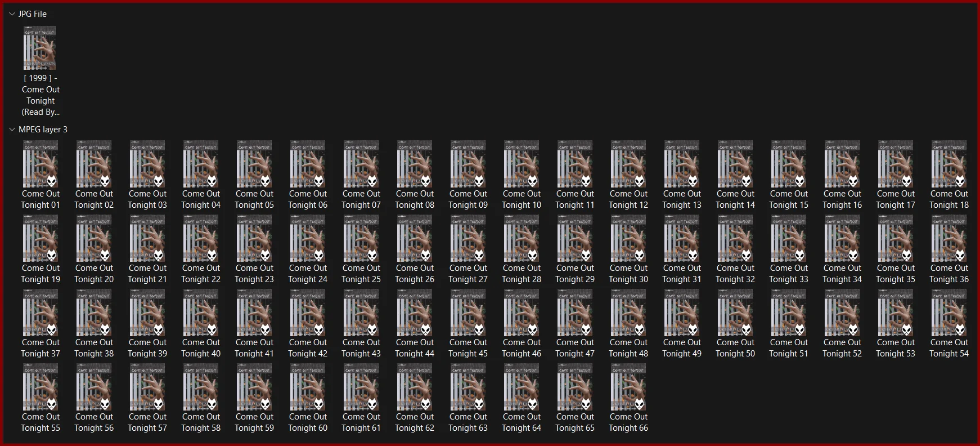Image resolution: width=980 pixels, height=446 pixels.
Task: Click the "Come Out Tonight 07" file name
Action: [361, 199]
